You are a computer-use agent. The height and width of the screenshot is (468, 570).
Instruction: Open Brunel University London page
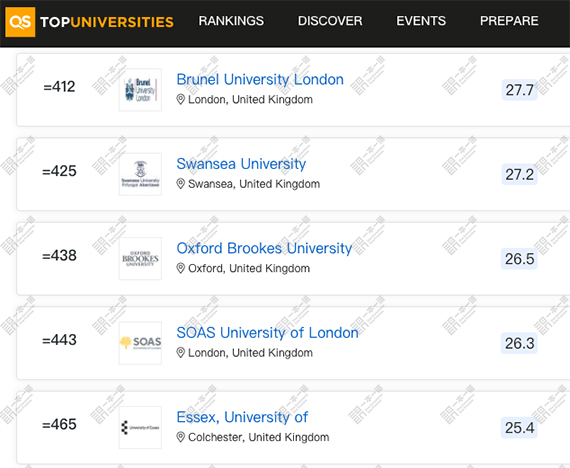[260, 79]
